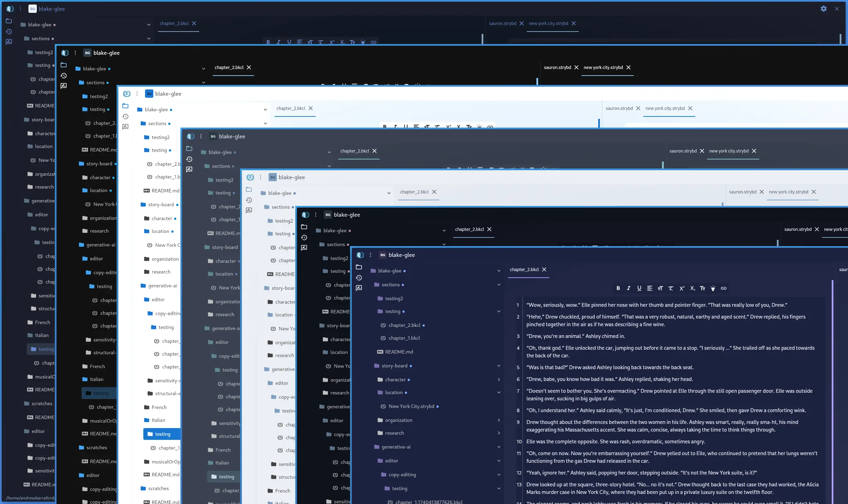Expand the character folder
Image resolution: width=848 pixels, height=504 pixels.
coord(499,380)
